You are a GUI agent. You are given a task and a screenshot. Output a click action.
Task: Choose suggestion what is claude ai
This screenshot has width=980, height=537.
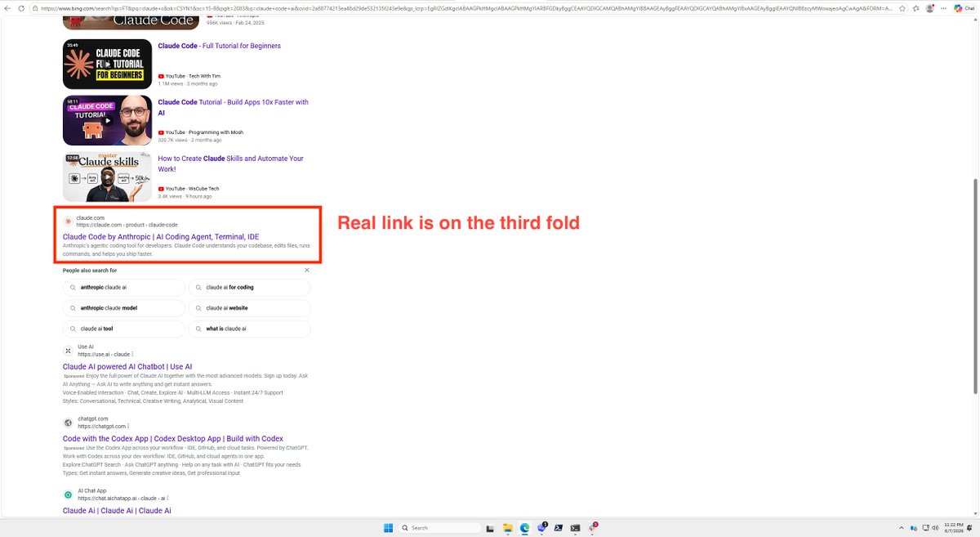(x=249, y=329)
